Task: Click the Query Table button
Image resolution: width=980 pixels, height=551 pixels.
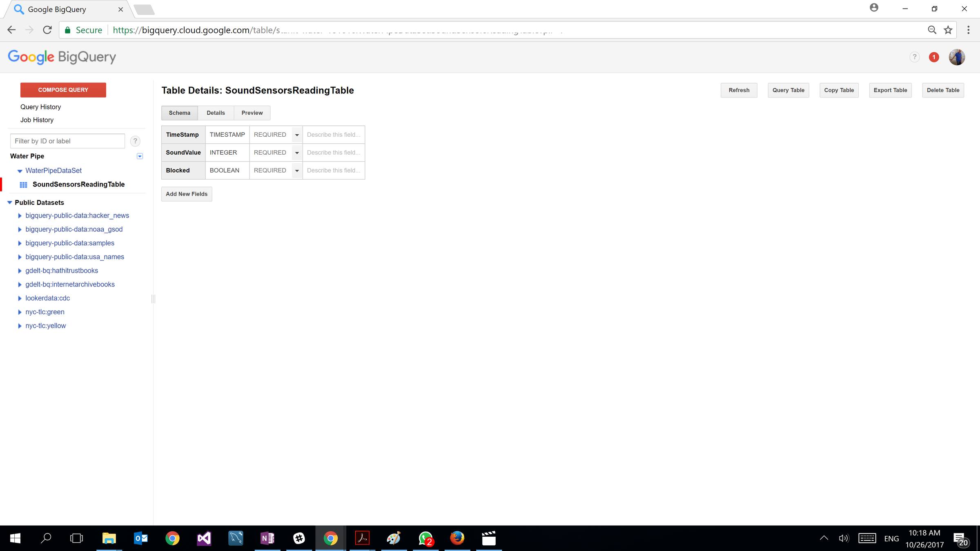Action: coord(788,90)
